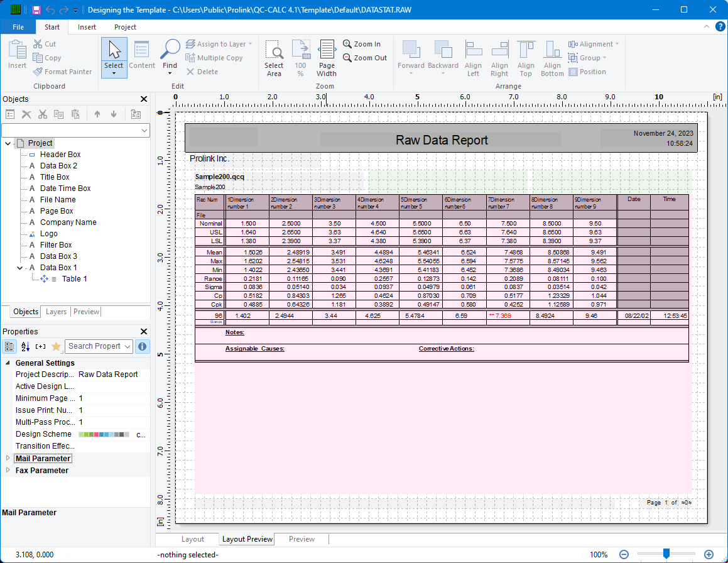Close the Objects panel

[x=144, y=99]
